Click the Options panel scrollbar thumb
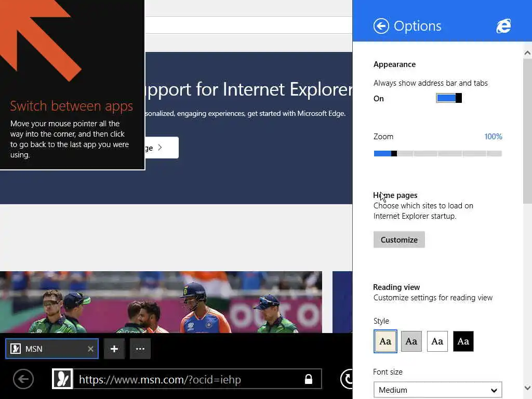This screenshot has width=532, height=399. click(527, 131)
